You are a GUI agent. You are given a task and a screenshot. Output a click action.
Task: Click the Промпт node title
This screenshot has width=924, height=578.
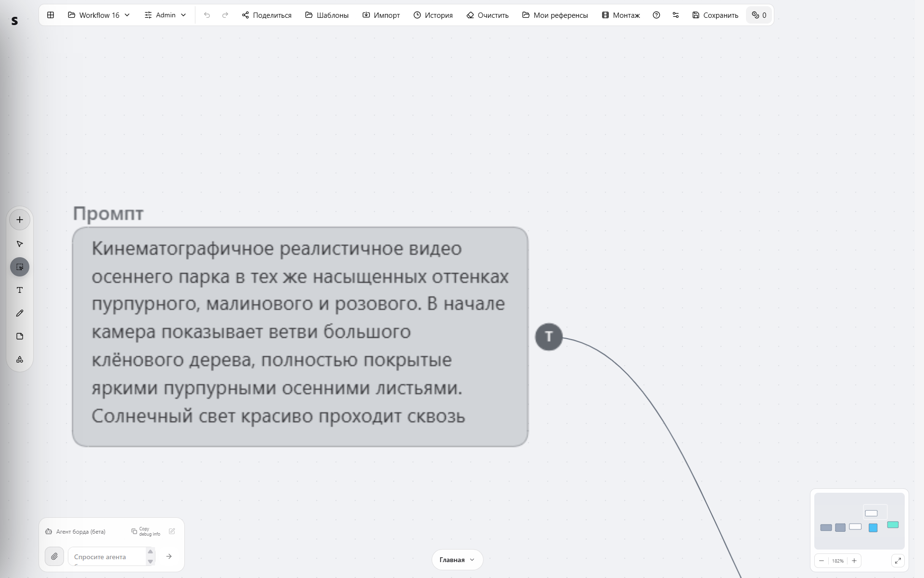click(x=108, y=213)
